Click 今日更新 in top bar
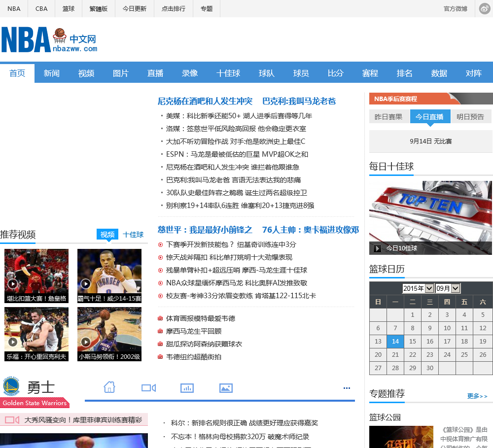493x448 pixels. 135,9
